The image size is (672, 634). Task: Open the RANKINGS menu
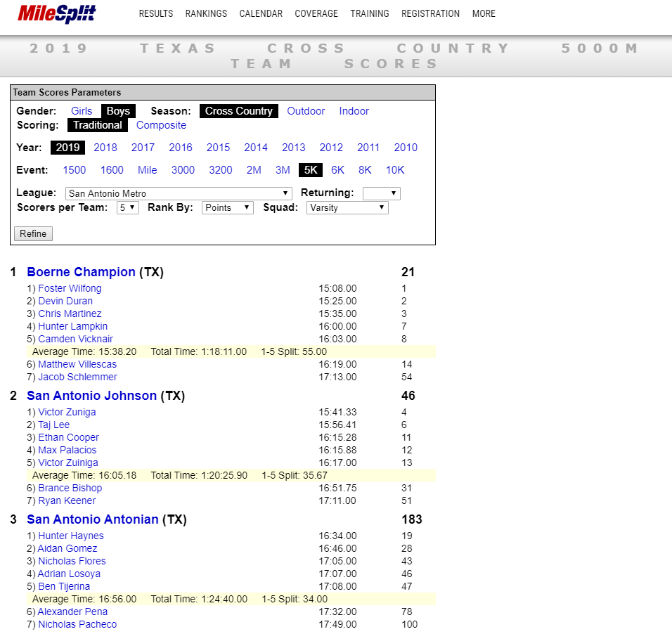click(206, 13)
